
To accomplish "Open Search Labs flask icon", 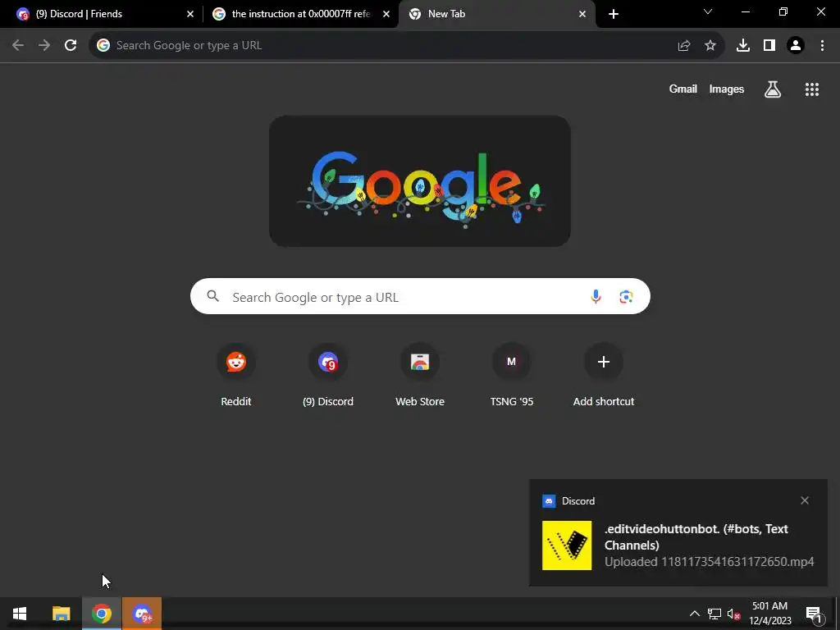I will pyautogui.click(x=773, y=89).
